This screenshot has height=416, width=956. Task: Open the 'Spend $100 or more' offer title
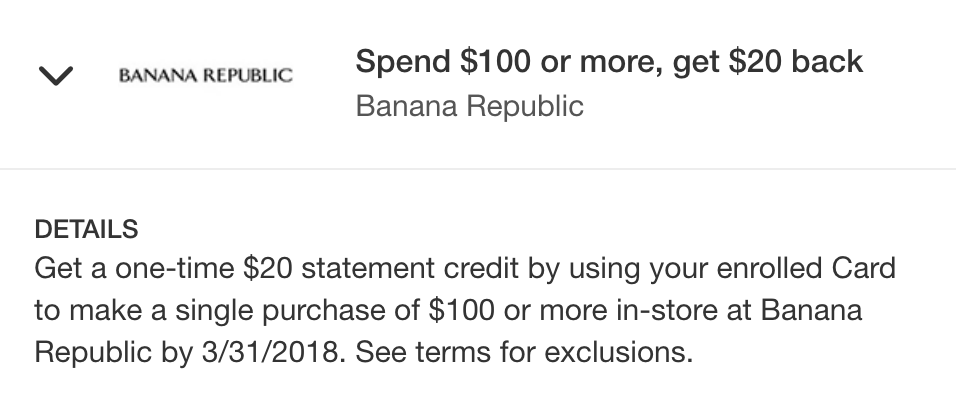[608, 62]
